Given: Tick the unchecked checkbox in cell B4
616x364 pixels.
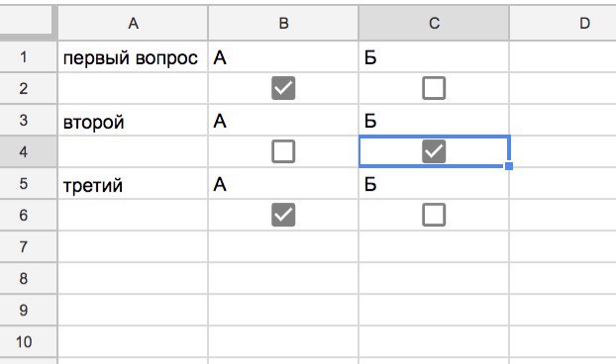Looking at the screenshot, I should (x=283, y=151).
